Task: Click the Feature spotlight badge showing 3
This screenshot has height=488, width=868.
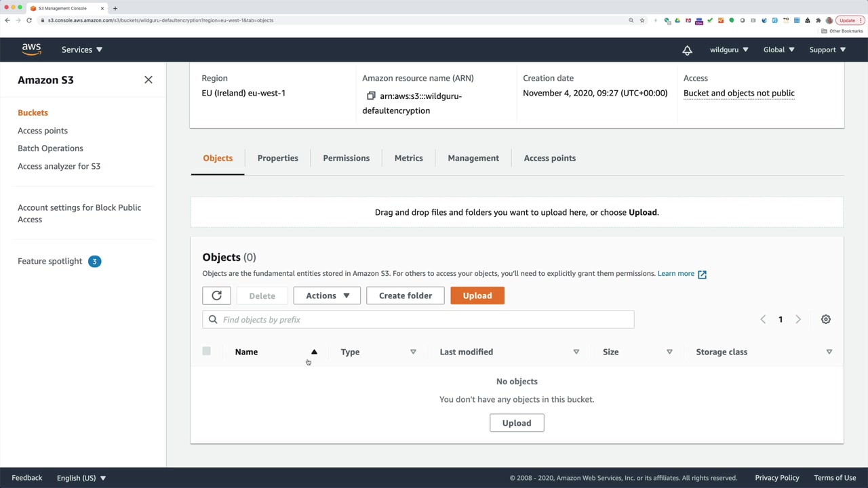Action: (x=94, y=261)
